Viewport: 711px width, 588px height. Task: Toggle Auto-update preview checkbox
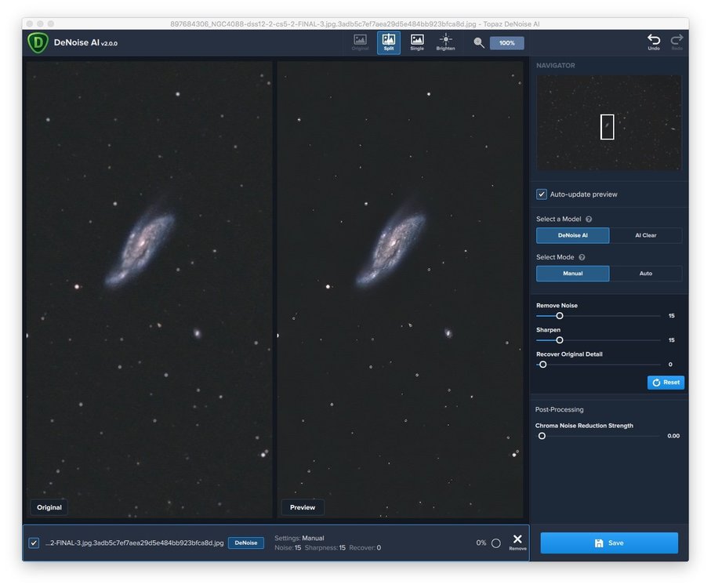[542, 194]
